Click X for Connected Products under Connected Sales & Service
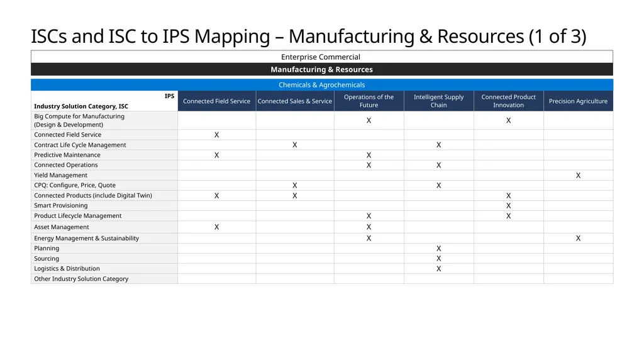The image size is (644, 362). (x=295, y=196)
